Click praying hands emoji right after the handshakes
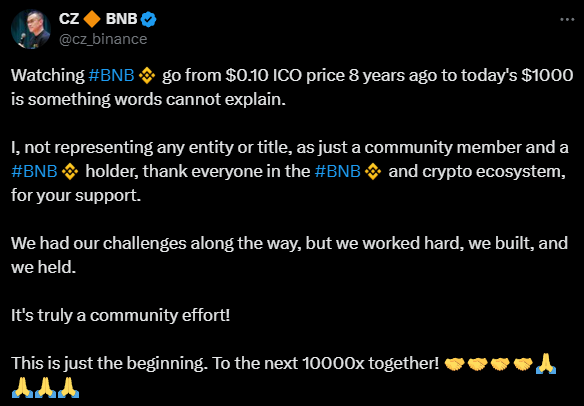 (546, 364)
